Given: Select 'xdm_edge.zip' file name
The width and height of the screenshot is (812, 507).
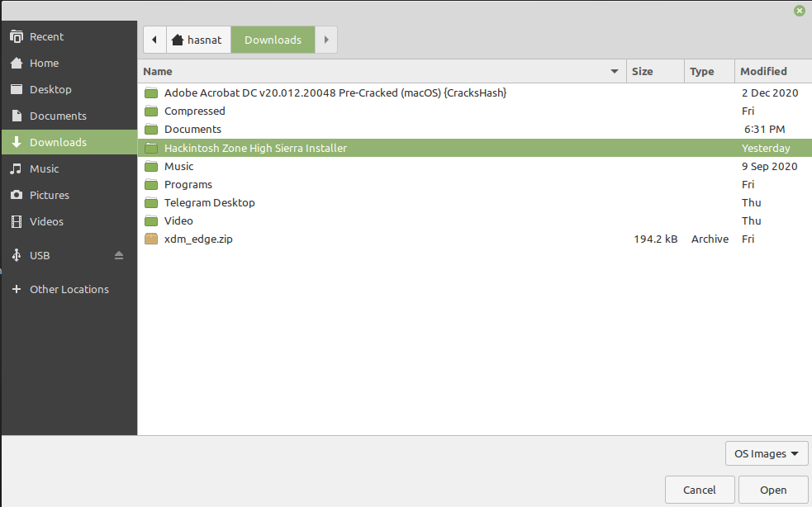Looking at the screenshot, I should click(198, 239).
